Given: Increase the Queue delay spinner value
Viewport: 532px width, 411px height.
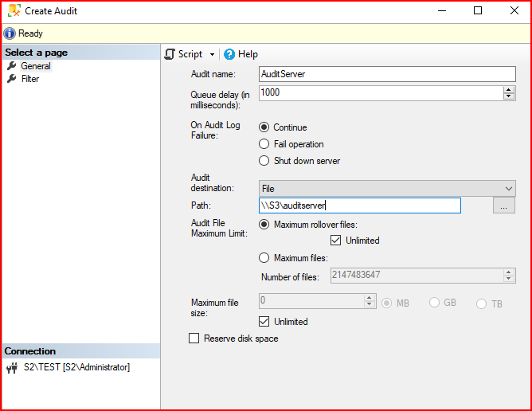Looking at the screenshot, I should tap(509, 89).
